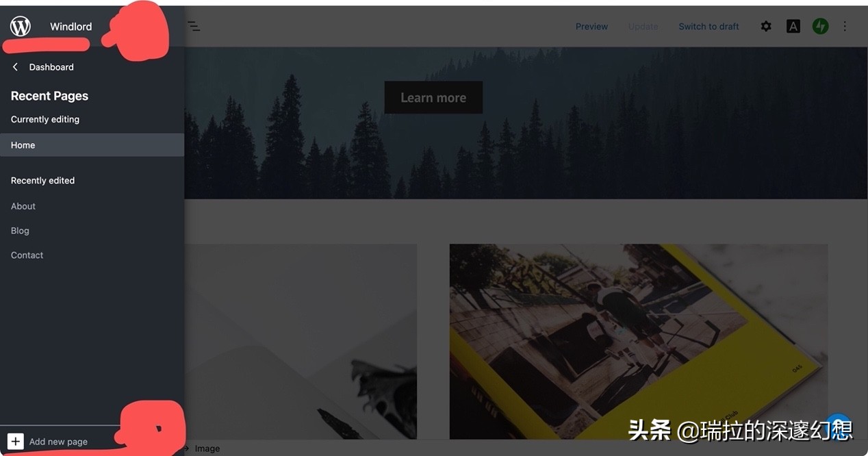The image size is (868, 456).
Task: Preview the current page
Action: [591, 26]
